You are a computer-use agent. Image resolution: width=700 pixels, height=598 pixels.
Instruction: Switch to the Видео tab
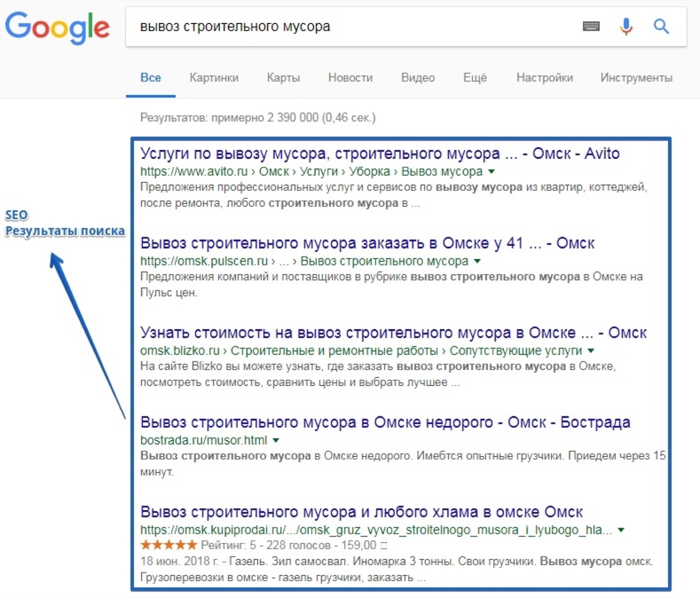tap(418, 77)
